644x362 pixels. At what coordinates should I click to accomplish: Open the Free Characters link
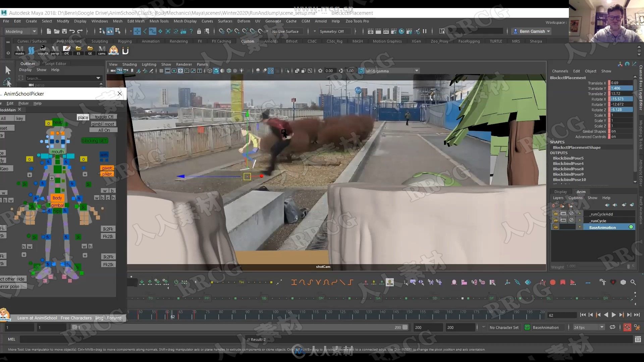76,318
